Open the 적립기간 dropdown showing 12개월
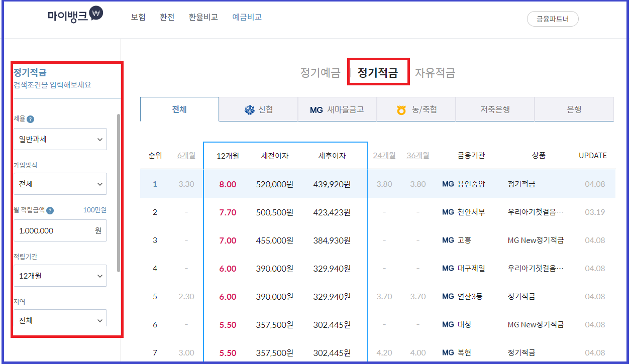Screen dimensions: 630x364 pos(60,276)
